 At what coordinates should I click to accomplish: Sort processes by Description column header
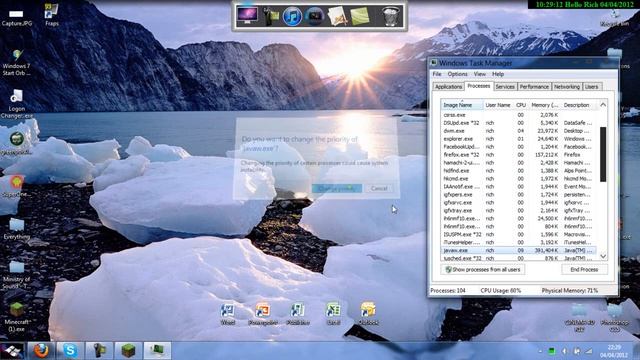tap(578, 105)
